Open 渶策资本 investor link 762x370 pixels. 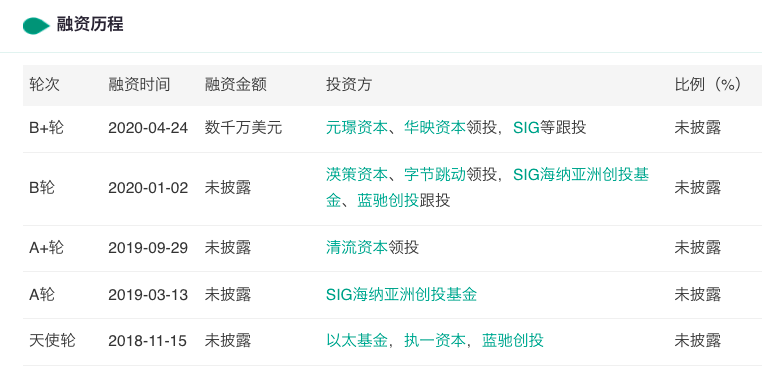point(357,174)
